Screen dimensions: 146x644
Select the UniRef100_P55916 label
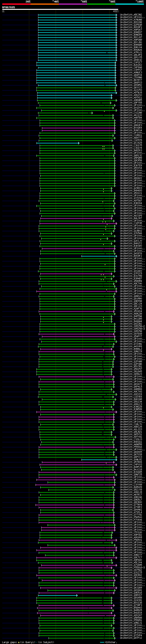click(x=131, y=447)
